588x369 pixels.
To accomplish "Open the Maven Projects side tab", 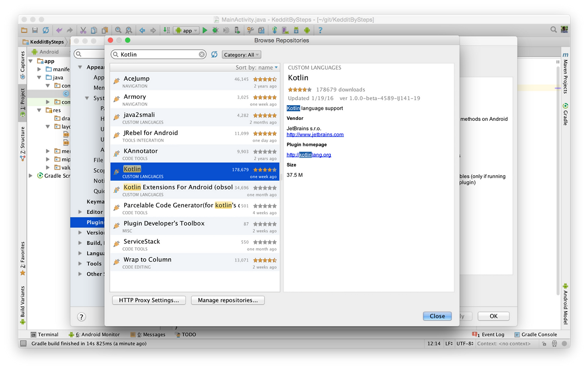I will 565,73.
